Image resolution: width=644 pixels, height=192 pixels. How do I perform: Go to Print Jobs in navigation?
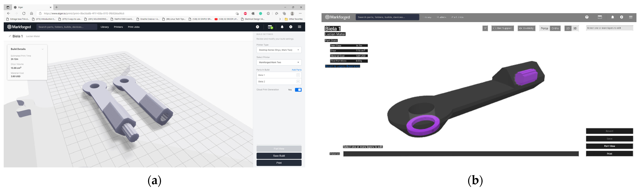[x=133, y=27]
